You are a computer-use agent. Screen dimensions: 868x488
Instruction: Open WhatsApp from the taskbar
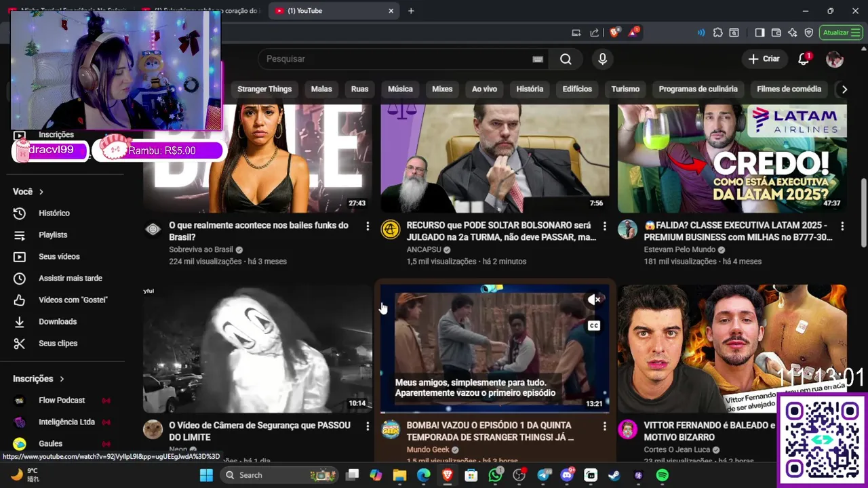point(496,475)
